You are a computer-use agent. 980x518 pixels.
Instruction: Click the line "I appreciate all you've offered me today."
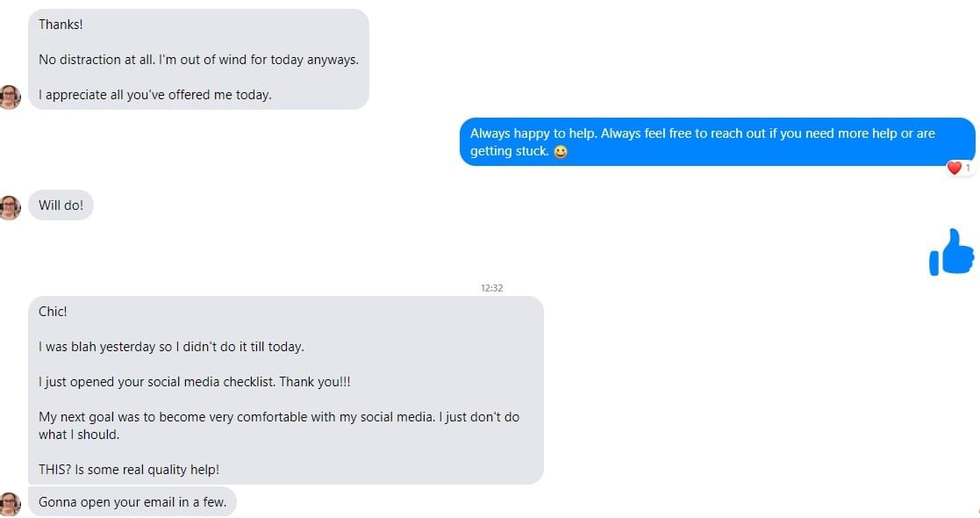[x=155, y=95]
